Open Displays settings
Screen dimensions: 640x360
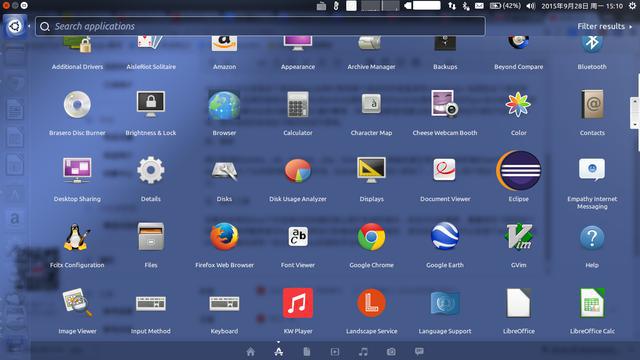(371, 171)
